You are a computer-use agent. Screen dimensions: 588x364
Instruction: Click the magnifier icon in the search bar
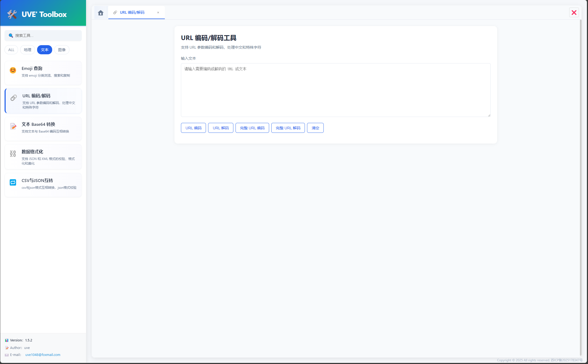click(x=11, y=35)
